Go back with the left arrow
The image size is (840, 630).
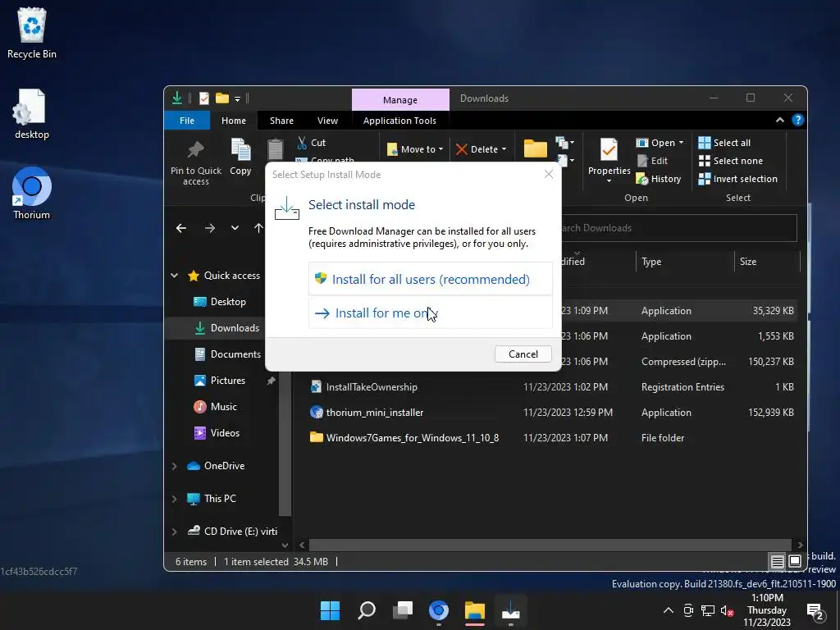(181, 228)
